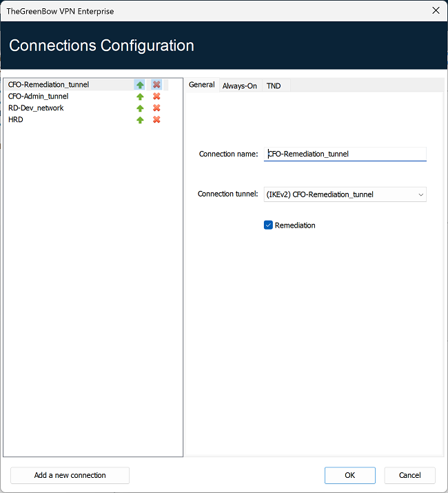The image size is (448, 493).
Task: Select RD-Dev_network in the connection list
Action: tap(36, 108)
